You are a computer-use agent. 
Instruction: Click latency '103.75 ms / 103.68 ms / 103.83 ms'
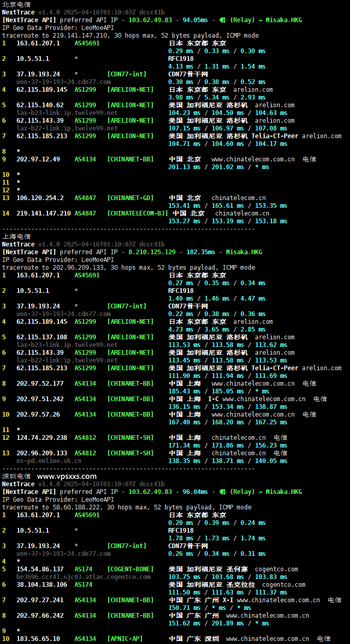228,577
